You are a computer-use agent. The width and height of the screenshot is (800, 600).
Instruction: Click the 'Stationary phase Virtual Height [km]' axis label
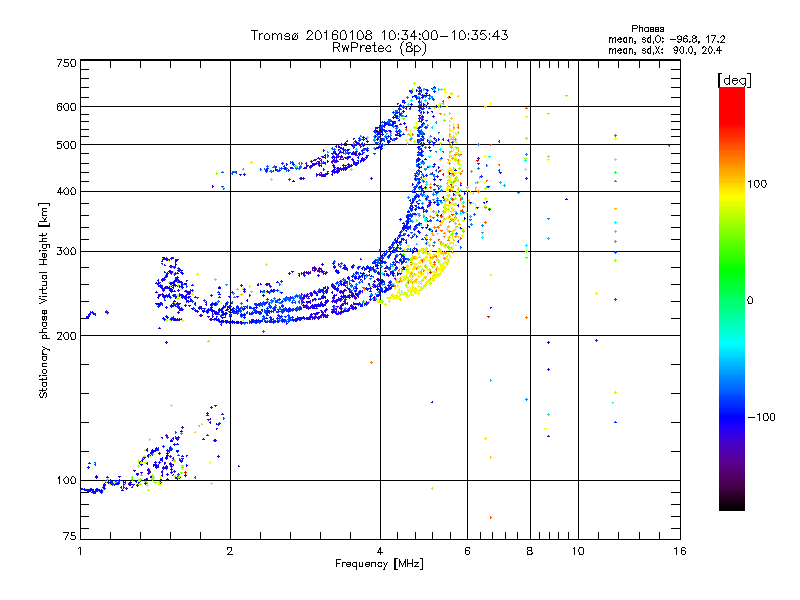(x=44, y=300)
